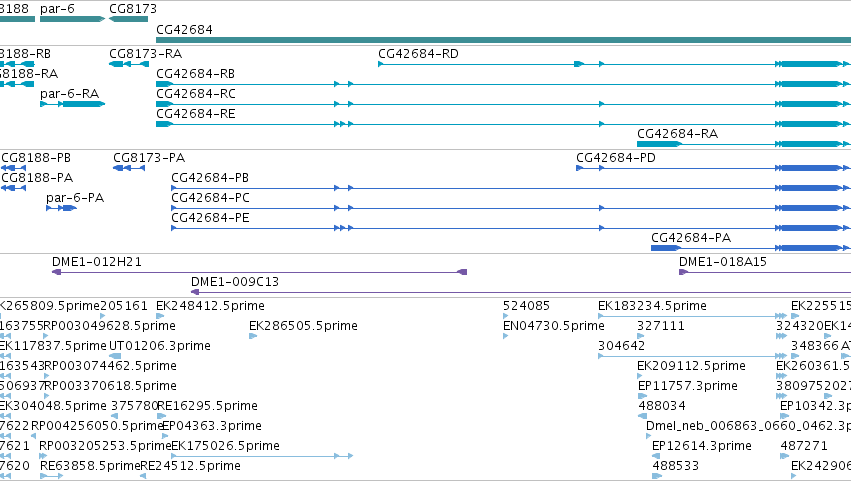
Task: Click the EK248412.5prime EST label
Action: pyautogui.click(x=210, y=306)
